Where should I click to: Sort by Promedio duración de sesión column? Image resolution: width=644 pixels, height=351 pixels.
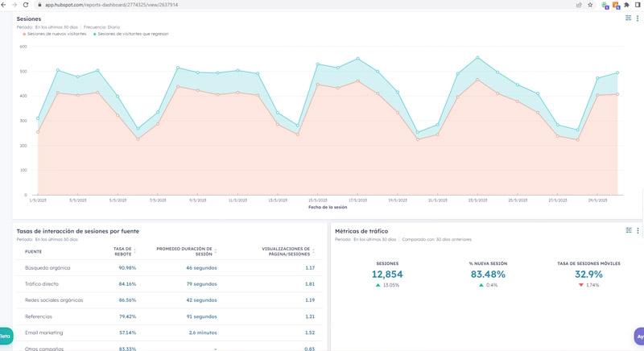point(184,251)
